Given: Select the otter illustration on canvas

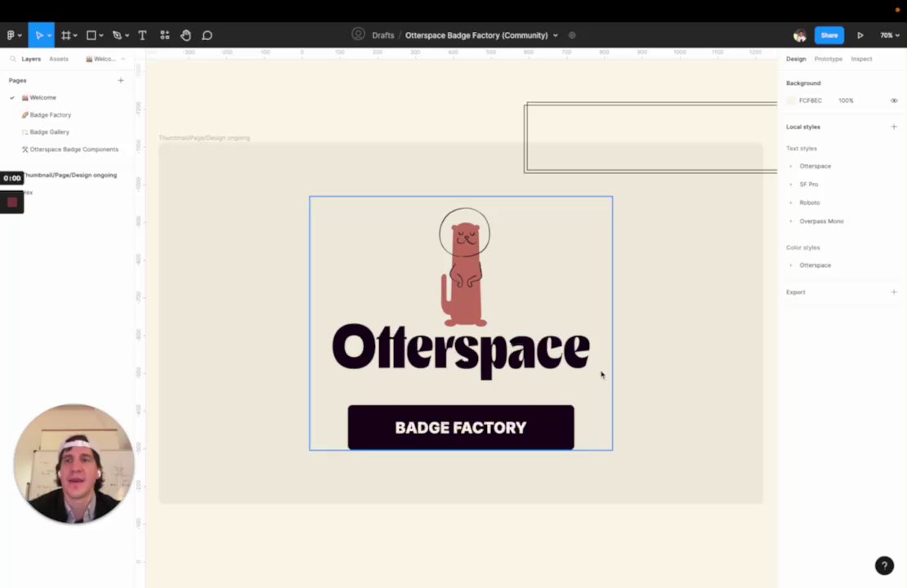Looking at the screenshot, I should 464,267.
